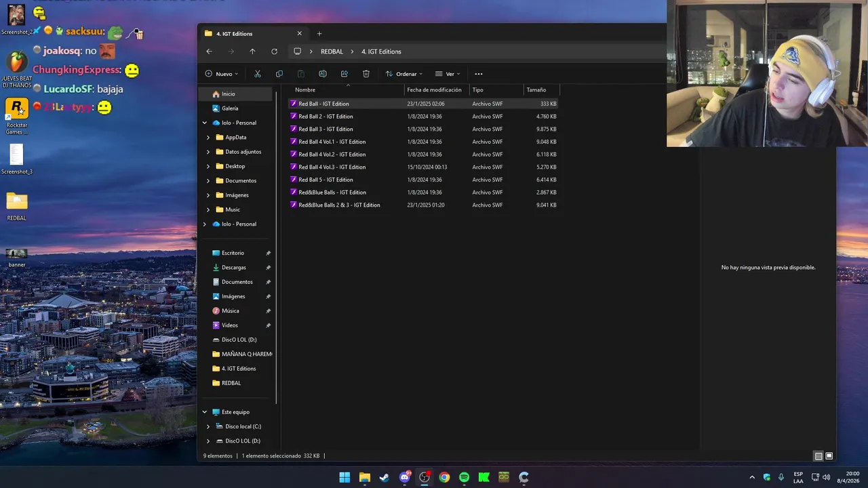Viewport: 868px width, 488px height.
Task: Go back with the left arrow button
Action: point(209,52)
